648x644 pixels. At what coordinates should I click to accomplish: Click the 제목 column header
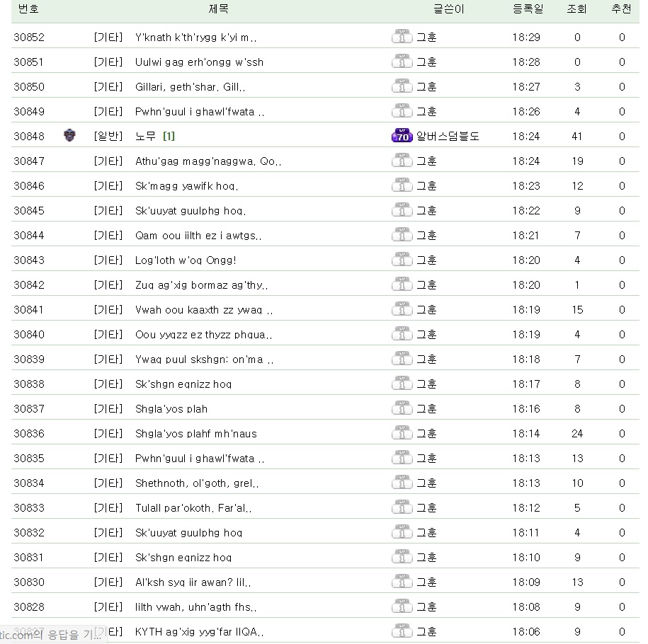pos(218,9)
